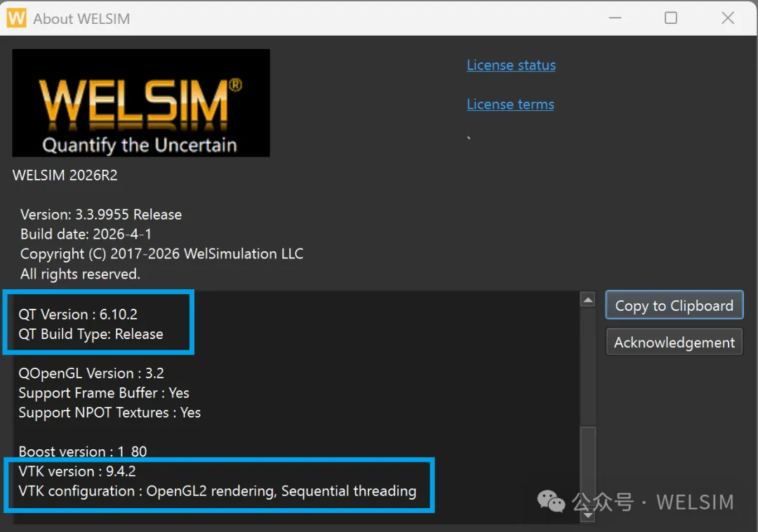758x532 pixels.
Task: Click the WELSIM W icon in title bar
Action: pyautogui.click(x=16, y=18)
